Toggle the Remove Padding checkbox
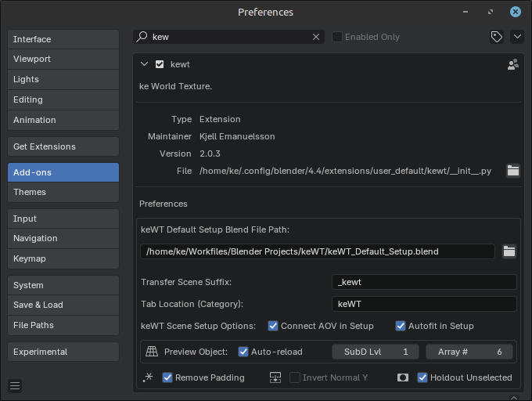Viewport: 532px width, 401px height. [x=167, y=378]
